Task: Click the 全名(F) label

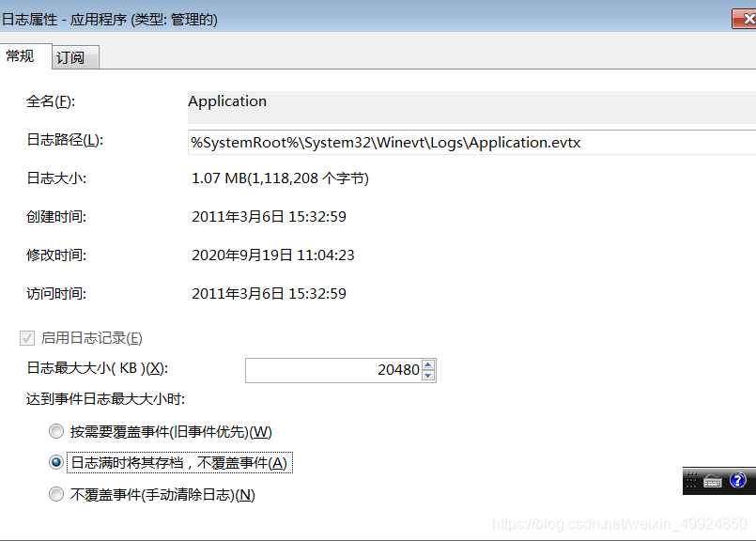Action: tap(50, 101)
